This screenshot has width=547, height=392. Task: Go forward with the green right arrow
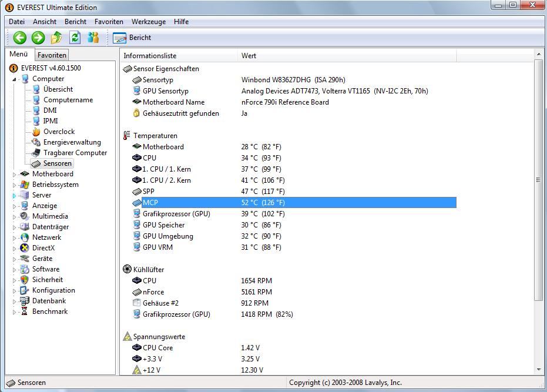click(38, 38)
